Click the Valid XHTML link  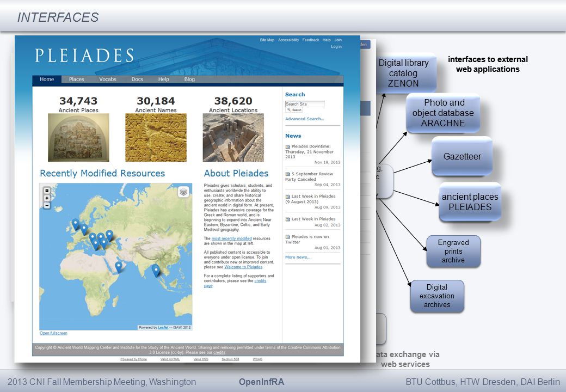pyautogui.click(x=170, y=359)
